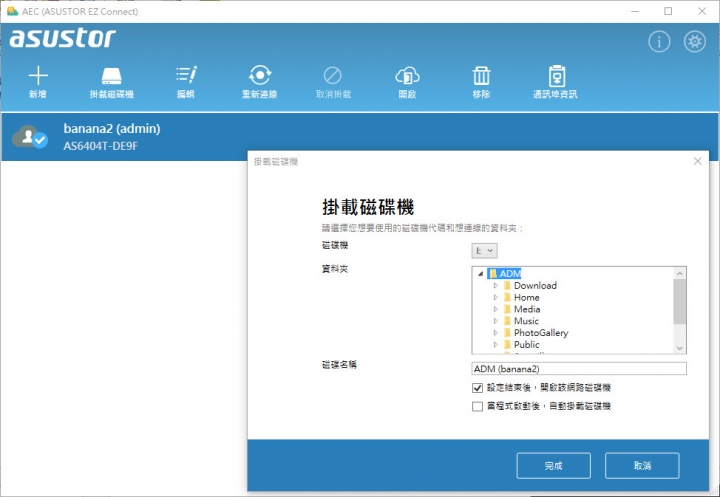Click the folder tree scroll up arrow
720x497 pixels.
[x=680, y=273]
